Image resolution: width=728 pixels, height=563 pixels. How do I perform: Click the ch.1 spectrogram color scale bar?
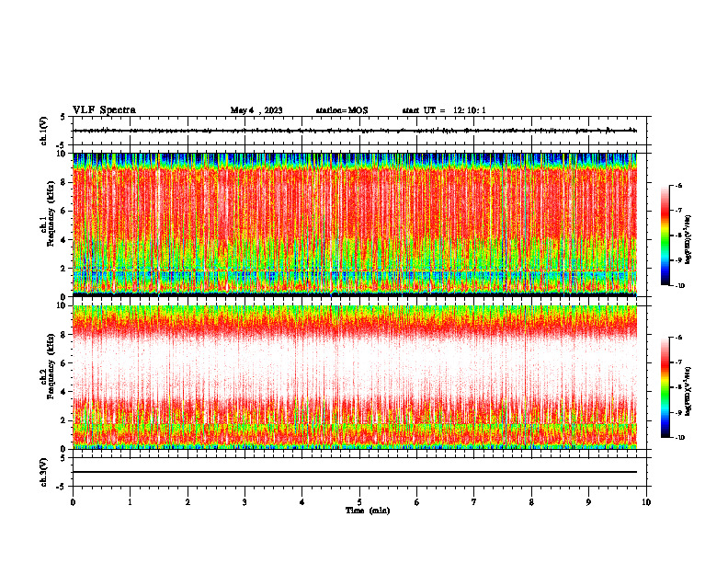(665, 236)
